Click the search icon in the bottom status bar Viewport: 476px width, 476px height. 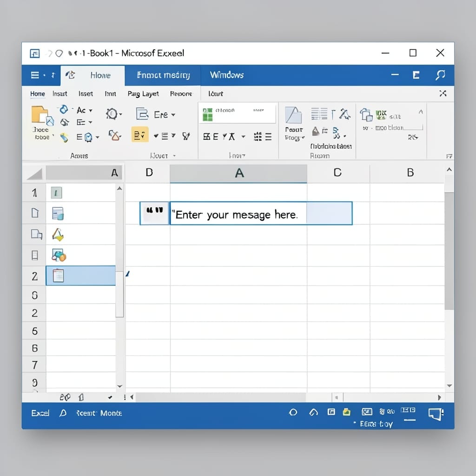(x=63, y=413)
